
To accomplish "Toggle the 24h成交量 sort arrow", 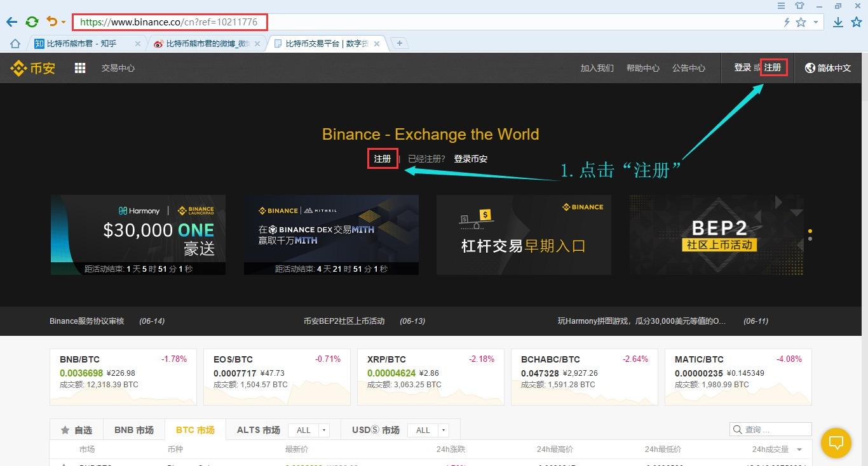I will (x=799, y=449).
